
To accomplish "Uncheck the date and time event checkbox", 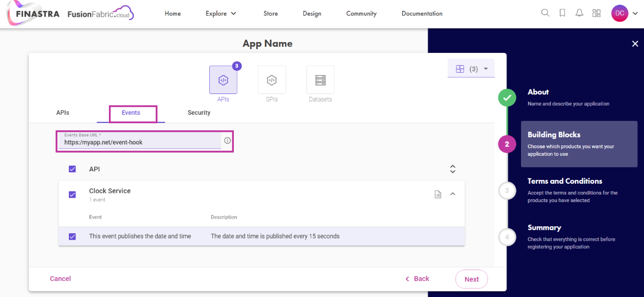I will (x=72, y=236).
